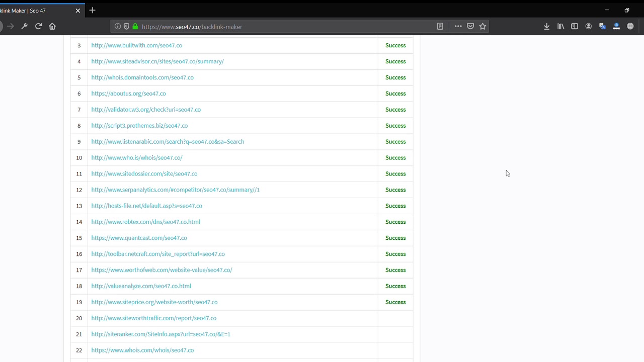Minimize the browser window
The height and width of the screenshot is (362, 644).
(x=607, y=10)
